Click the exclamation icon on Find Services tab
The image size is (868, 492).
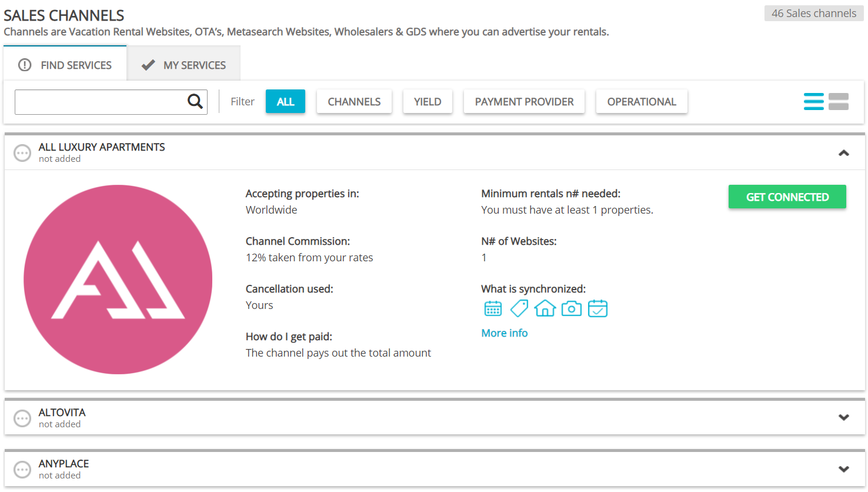click(x=25, y=65)
